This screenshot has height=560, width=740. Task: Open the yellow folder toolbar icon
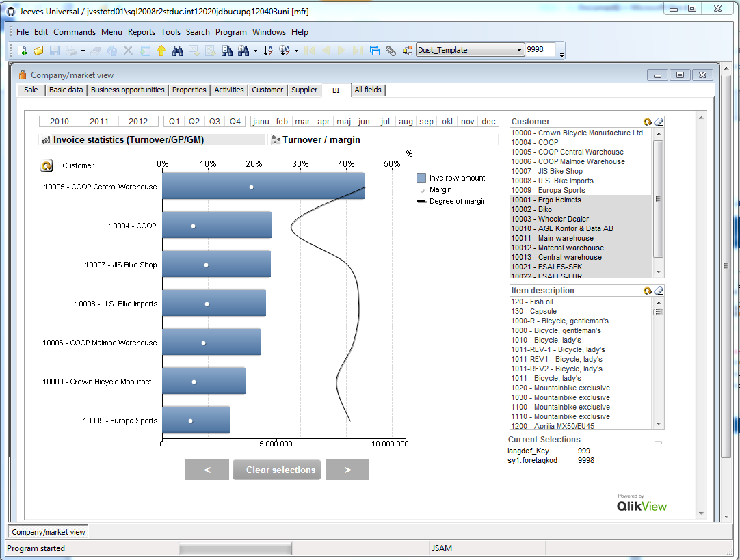pos(38,51)
